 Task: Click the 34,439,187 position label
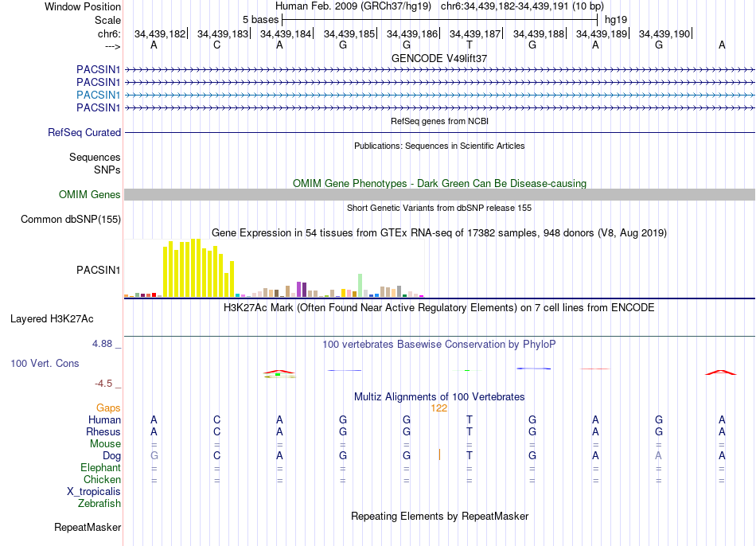(x=475, y=33)
